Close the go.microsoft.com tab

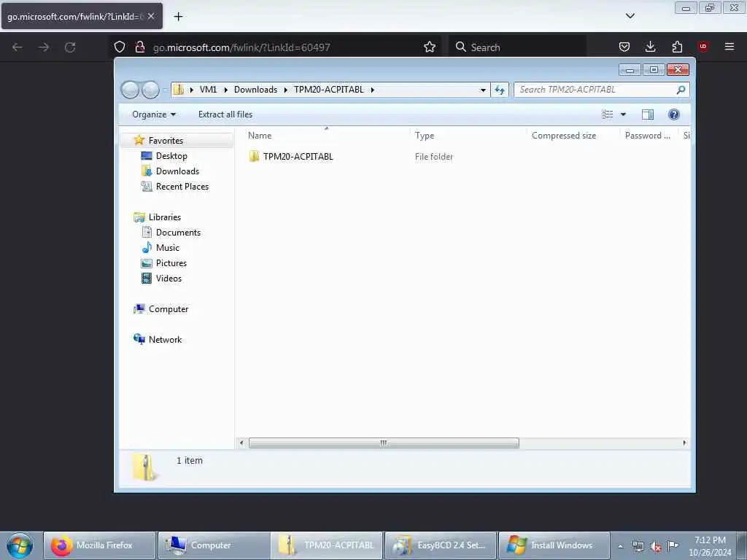(151, 16)
